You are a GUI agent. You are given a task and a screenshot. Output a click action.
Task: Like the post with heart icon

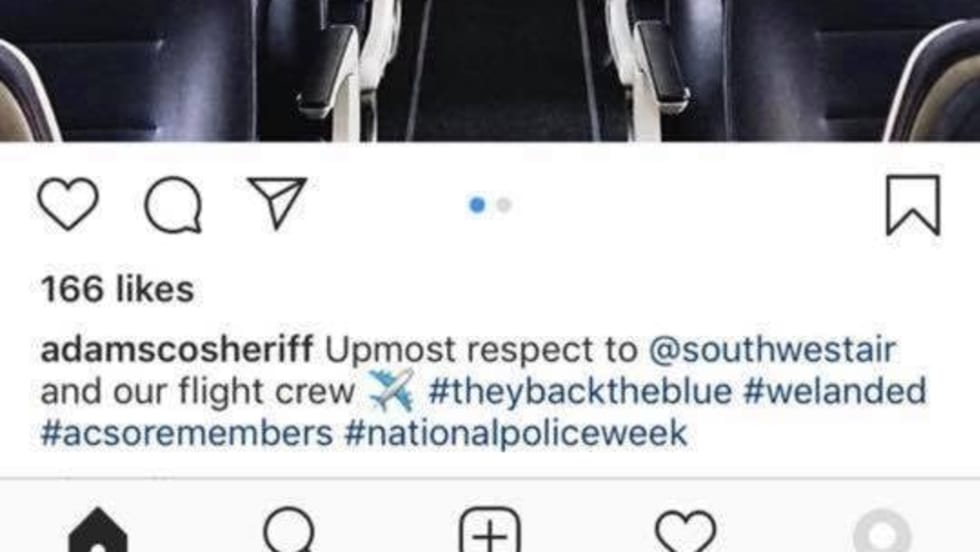[68, 204]
